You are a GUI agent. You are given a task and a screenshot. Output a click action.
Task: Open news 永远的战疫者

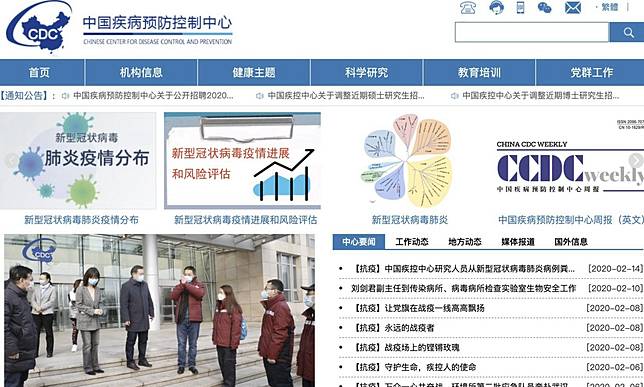point(393,327)
